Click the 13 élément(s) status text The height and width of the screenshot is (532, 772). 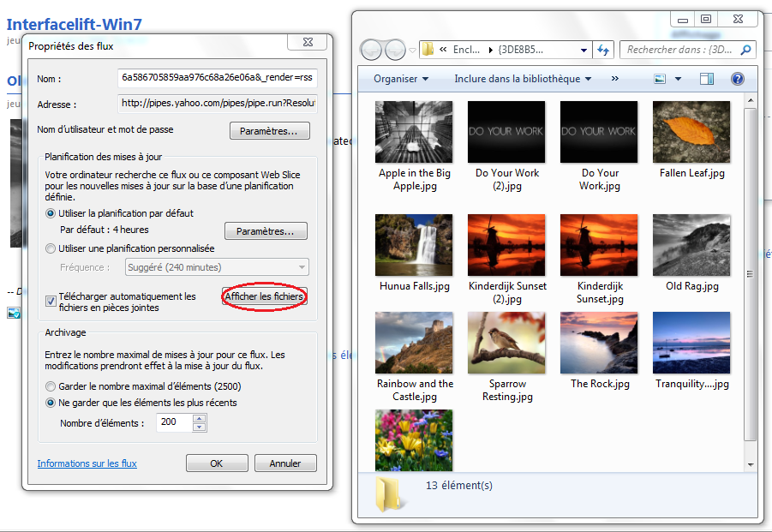(x=459, y=486)
